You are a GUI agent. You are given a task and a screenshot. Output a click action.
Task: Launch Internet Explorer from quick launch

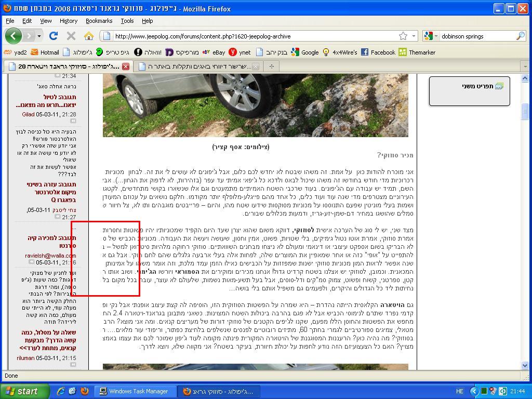(61, 391)
